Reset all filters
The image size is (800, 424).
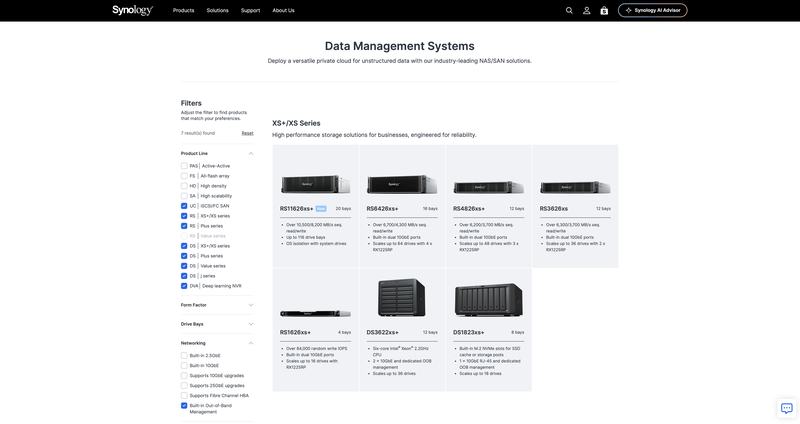(247, 133)
